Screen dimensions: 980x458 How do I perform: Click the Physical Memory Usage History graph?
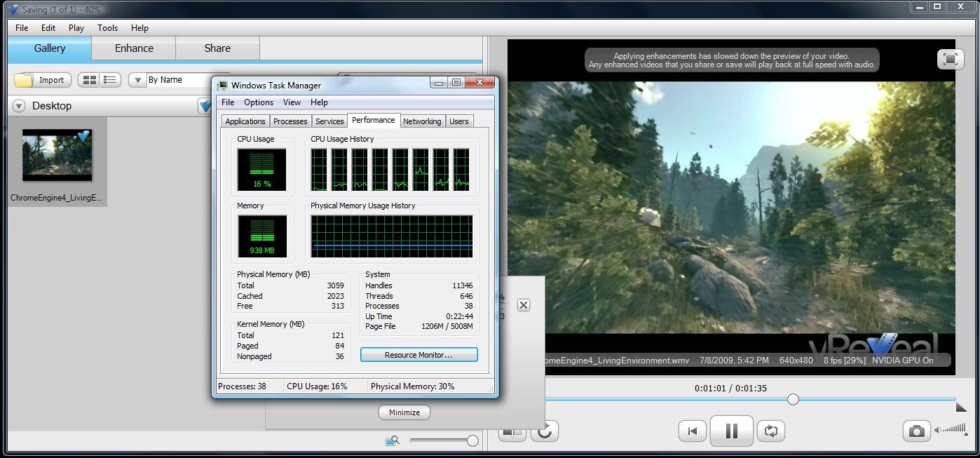click(x=392, y=236)
